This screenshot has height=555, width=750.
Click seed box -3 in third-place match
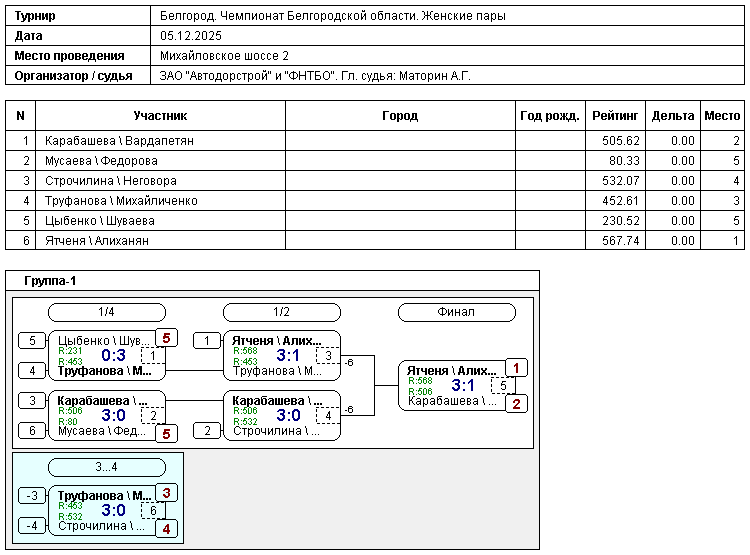click(x=32, y=496)
